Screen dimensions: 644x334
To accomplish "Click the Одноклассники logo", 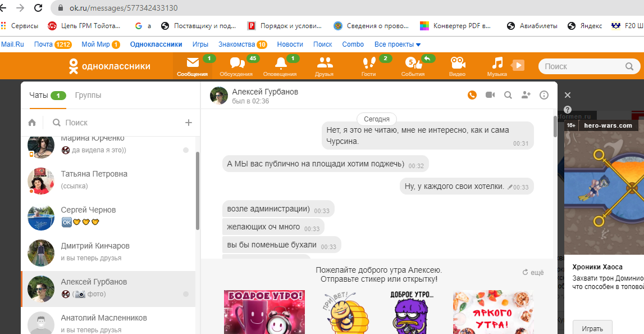I will (x=109, y=66).
